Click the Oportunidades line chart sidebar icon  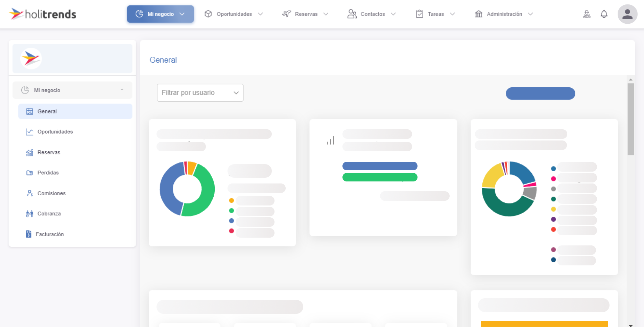click(x=29, y=132)
